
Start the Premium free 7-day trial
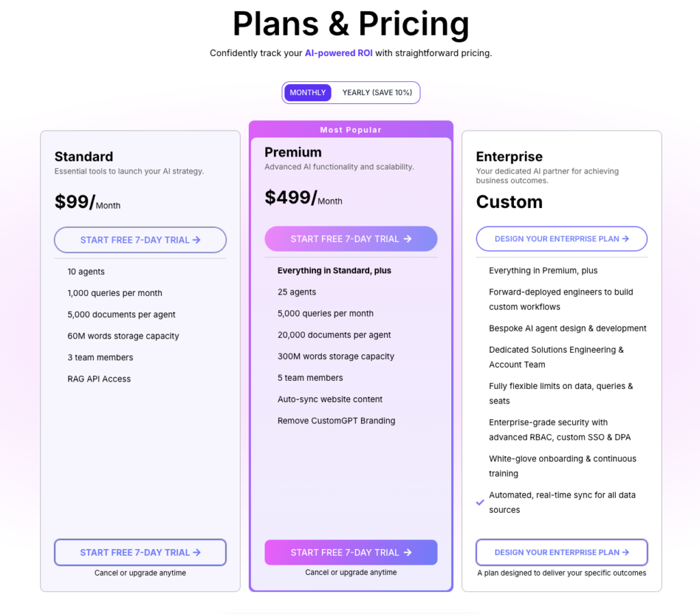click(351, 239)
